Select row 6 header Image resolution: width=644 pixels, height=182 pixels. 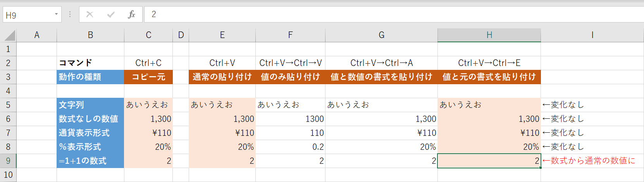(x=8, y=119)
